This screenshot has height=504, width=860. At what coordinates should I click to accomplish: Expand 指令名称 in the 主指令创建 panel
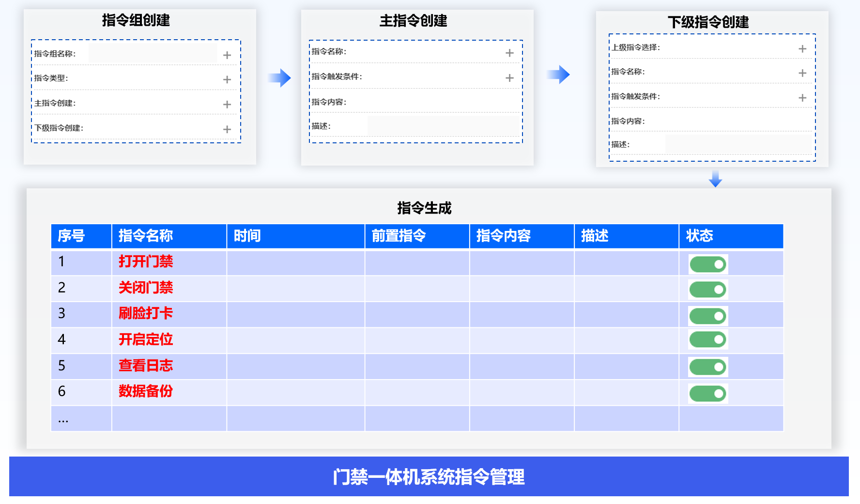[509, 53]
